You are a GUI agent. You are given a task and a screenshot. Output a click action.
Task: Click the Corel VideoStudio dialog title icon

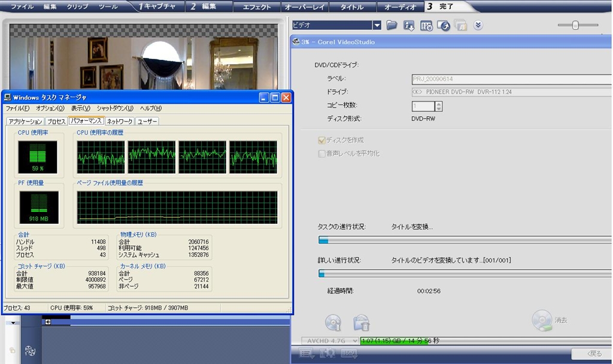[296, 42]
